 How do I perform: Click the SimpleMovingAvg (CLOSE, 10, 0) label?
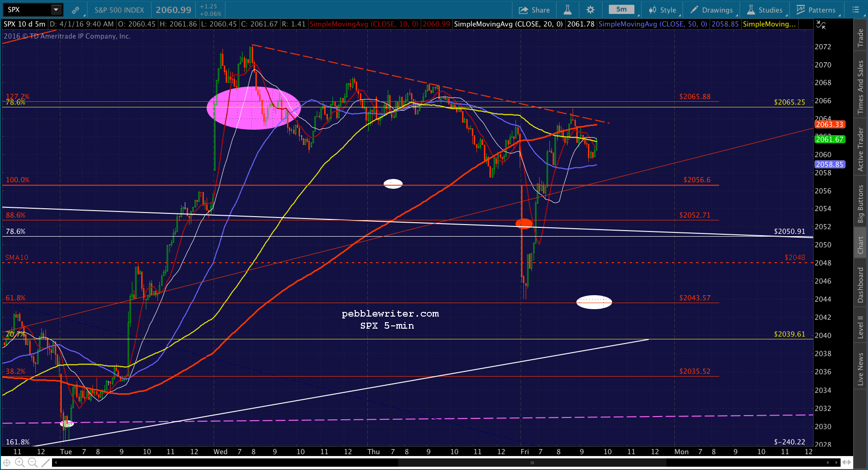[x=364, y=24]
